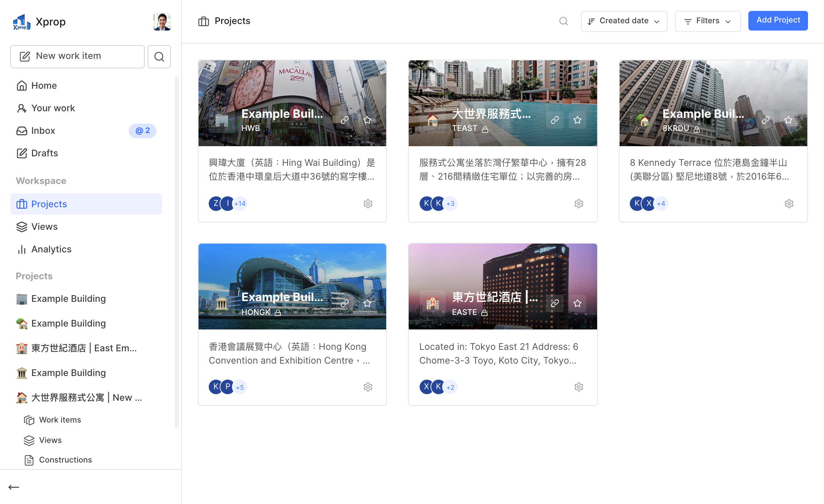824x504 pixels.
Task: Copy link icon on 8KRDU project card
Action: click(x=766, y=120)
